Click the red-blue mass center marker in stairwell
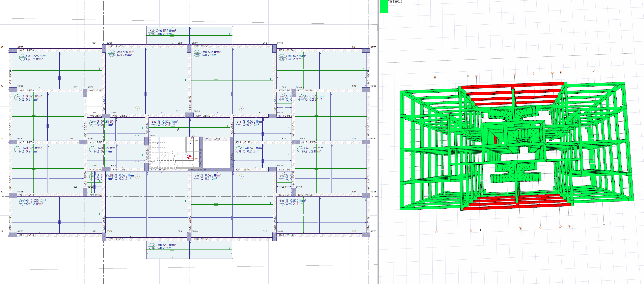The height and width of the screenshot is (284, 644). pos(189,157)
